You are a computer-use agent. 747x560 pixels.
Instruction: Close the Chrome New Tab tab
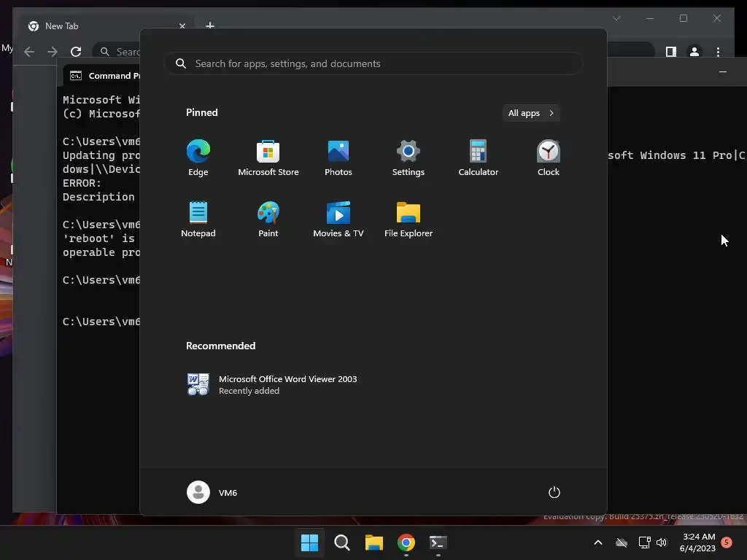182,26
